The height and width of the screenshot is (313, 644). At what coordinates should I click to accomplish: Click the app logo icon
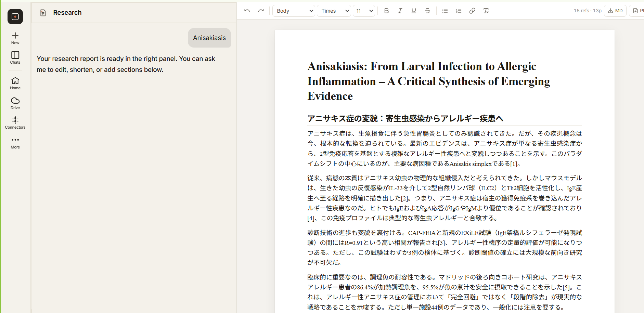(x=15, y=16)
